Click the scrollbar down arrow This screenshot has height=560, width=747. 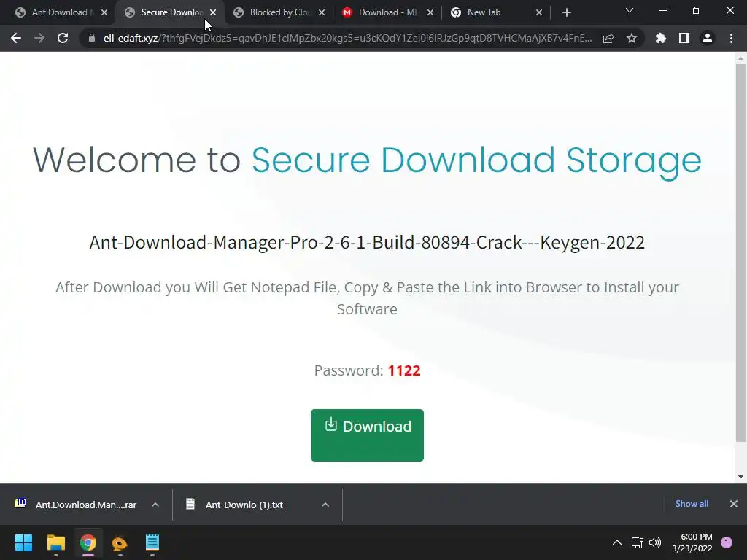(740, 477)
